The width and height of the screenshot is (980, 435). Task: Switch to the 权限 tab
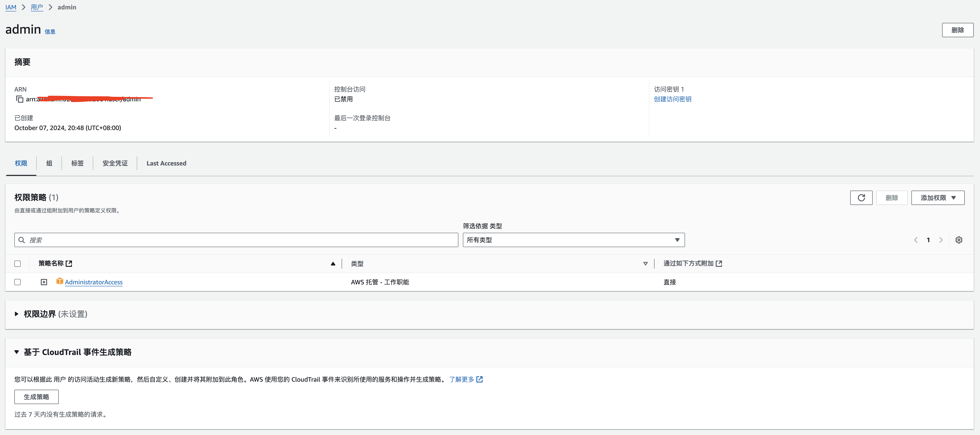tap(21, 163)
